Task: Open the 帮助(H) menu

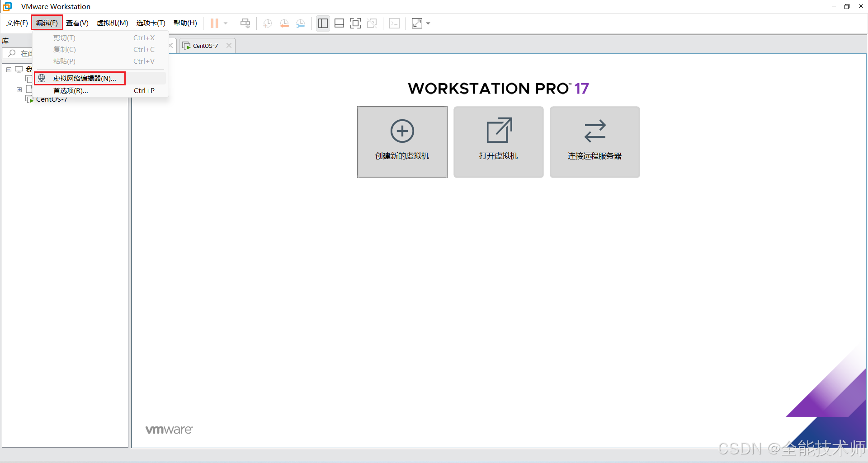Action: (x=185, y=23)
